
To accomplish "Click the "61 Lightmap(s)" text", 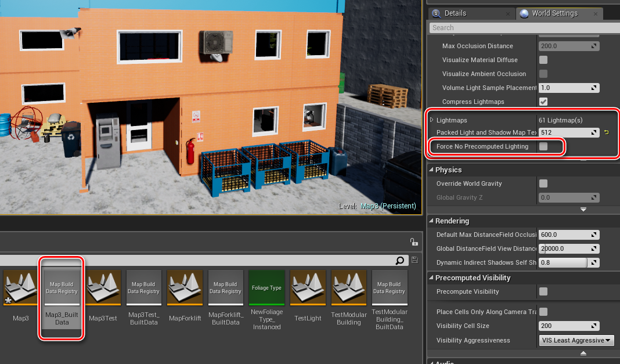I will point(560,120).
